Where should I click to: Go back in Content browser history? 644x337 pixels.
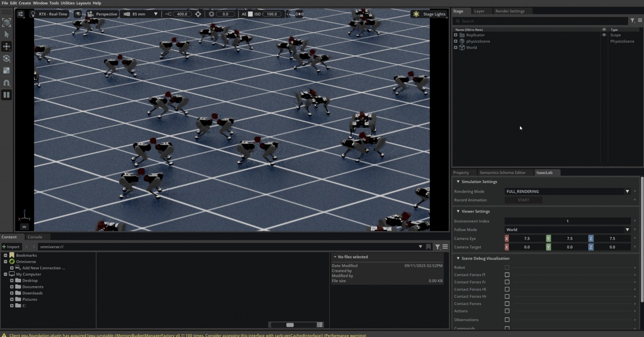click(27, 247)
